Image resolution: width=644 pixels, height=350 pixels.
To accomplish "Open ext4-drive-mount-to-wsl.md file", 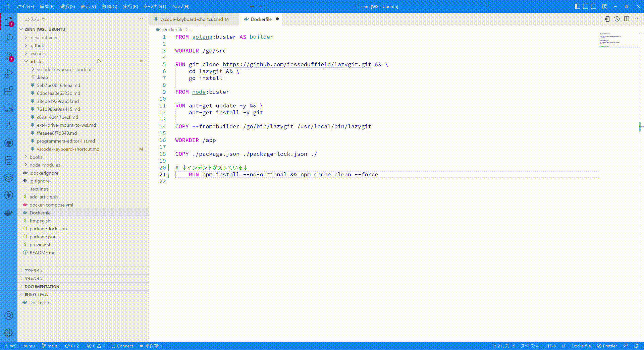I will (x=83, y=125).
